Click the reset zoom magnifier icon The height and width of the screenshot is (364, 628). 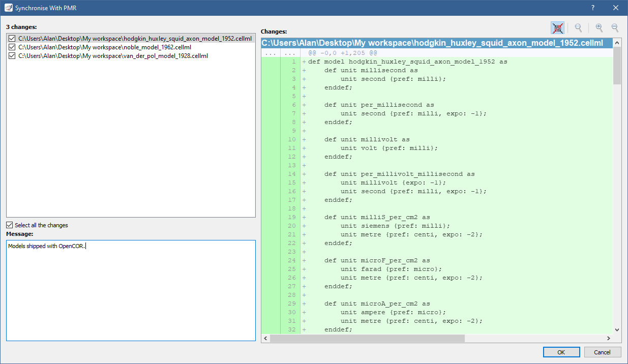pos(578,28)
